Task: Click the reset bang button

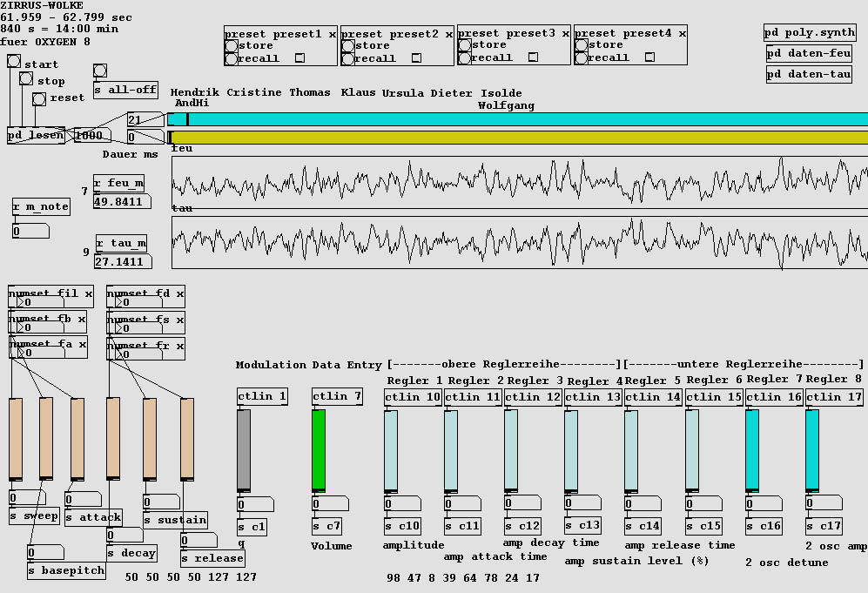Action: [39, 99]
